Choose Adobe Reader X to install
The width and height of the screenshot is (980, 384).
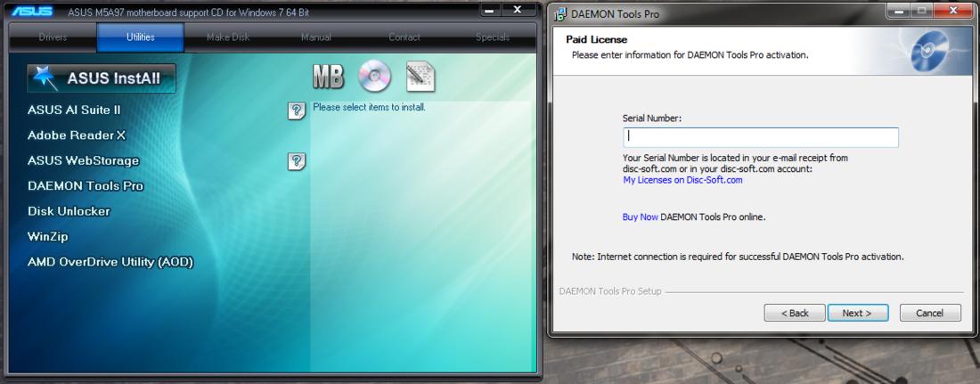77,135
